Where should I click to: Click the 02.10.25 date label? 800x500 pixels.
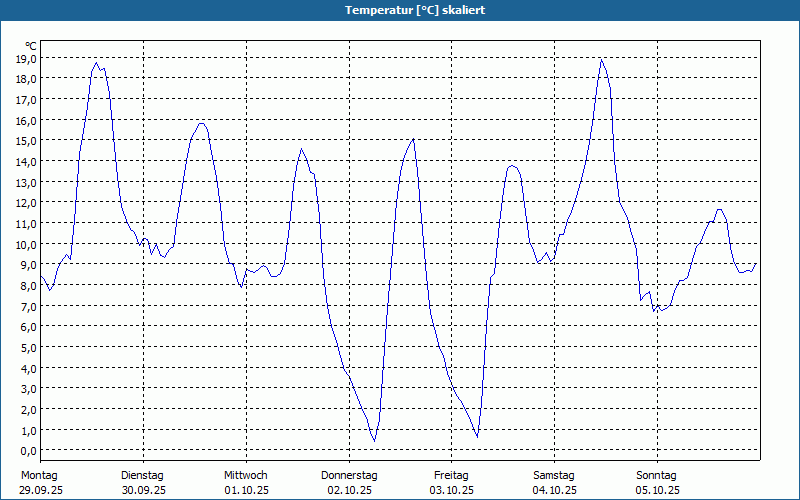[x=349, y=490]
